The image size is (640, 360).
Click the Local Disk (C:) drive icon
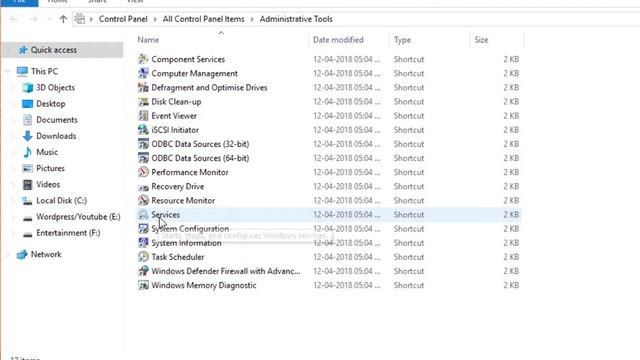[27, 201]
